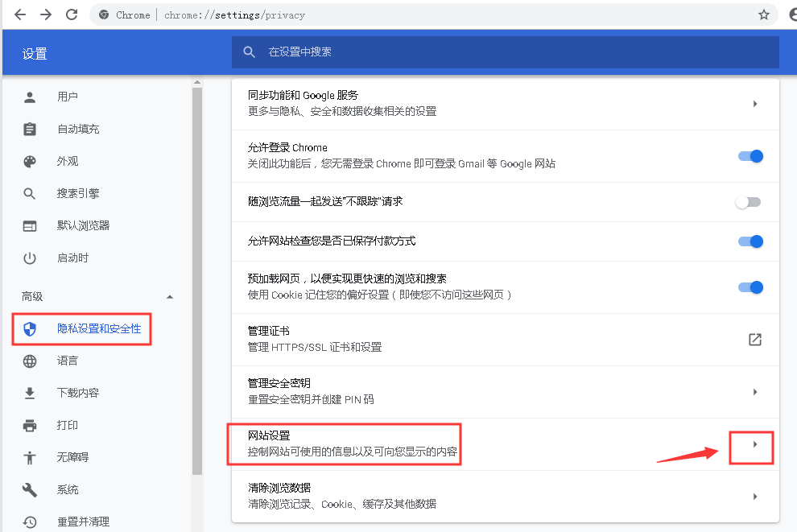Viewport: 797px width, 532px height.
Task: Open 管理安全密钥 via its arrow
Action: (x=755, y=392)
